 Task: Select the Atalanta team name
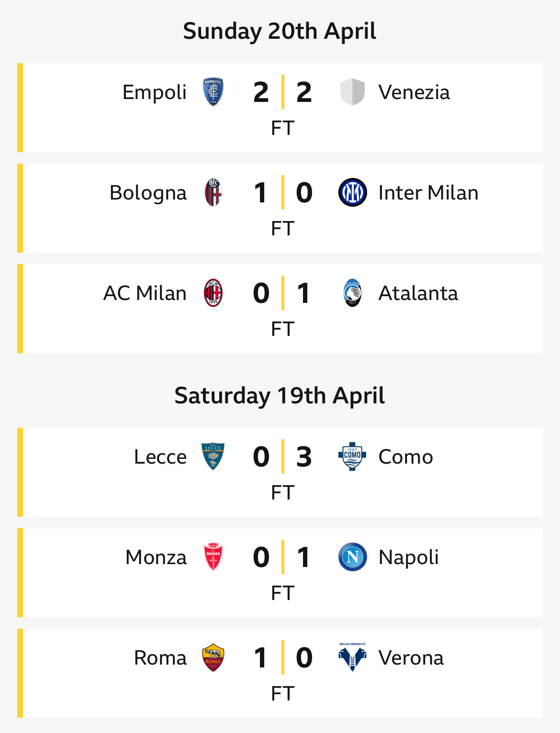418,293
